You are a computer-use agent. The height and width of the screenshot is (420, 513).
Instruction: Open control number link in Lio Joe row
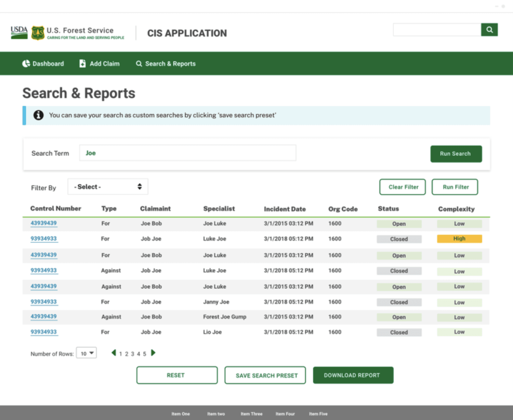pos(44,332)
